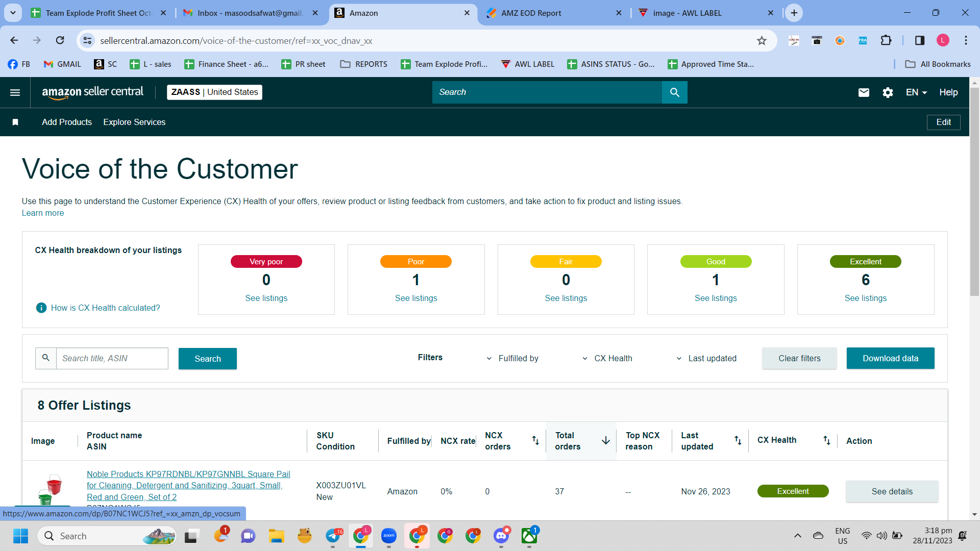Click the Windows taskbar Search box
This screenshot has width=980, height=551.
[x=107, y=536]
